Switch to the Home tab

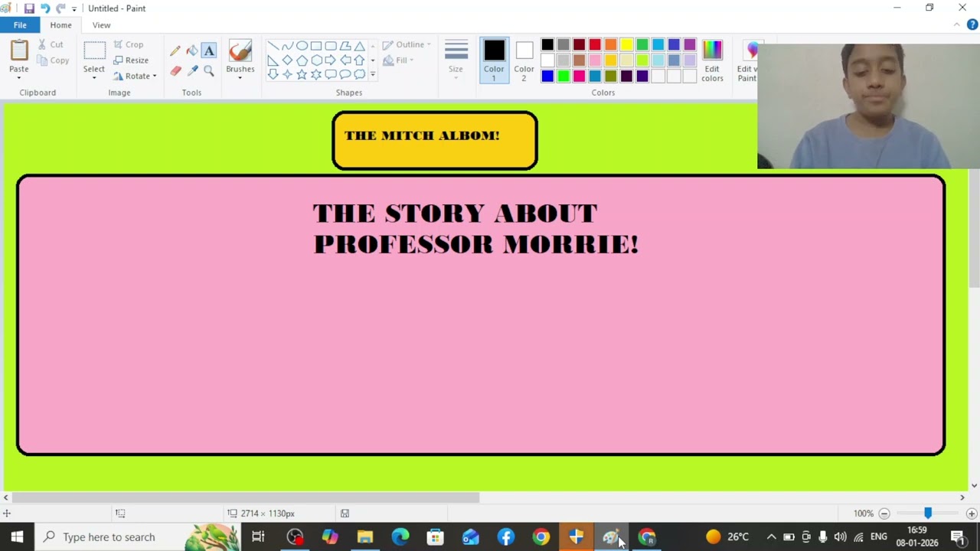tap(60, 25)
